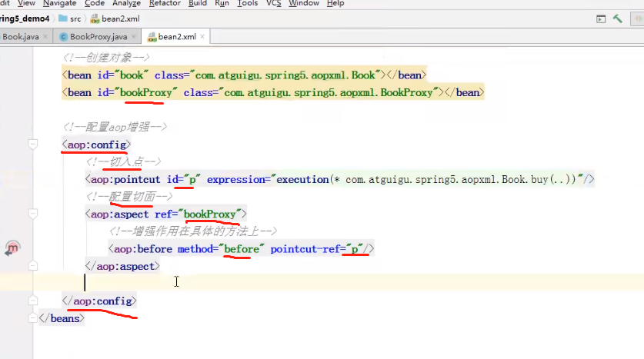
Task: Click the bean2.xml breadcrumb item
Action: coord(120,19)
